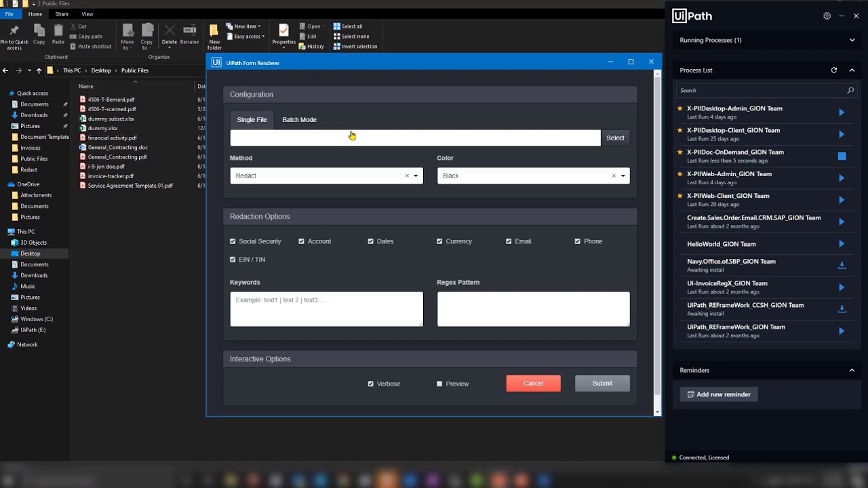Clear the Color Black selection

point(614,176)
